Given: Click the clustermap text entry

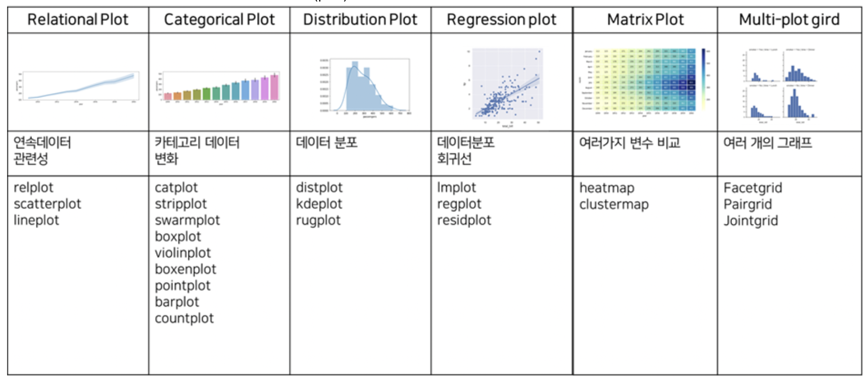Looking at the screenshot, I should click(x=614, y=205).
